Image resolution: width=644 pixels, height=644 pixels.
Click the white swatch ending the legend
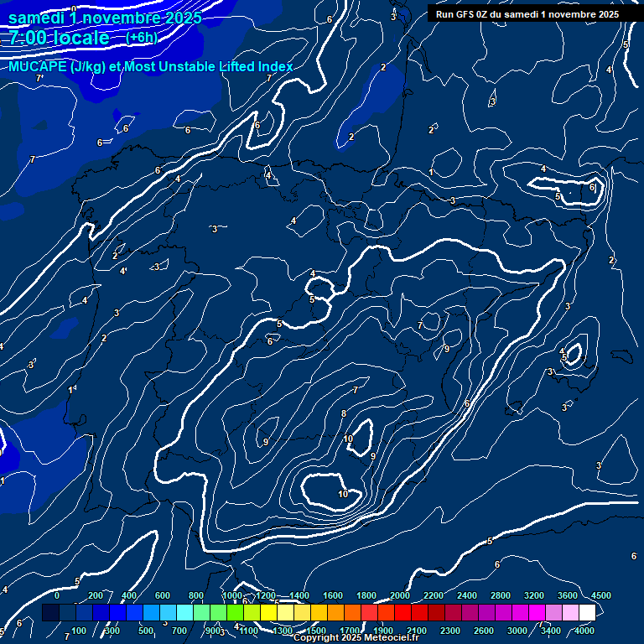click(x=587, y=613)
